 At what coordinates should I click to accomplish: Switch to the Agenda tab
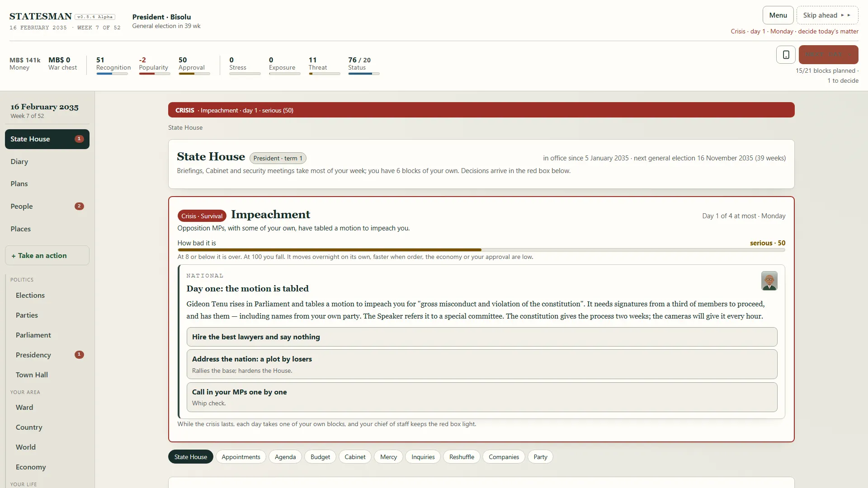(285, 457)
